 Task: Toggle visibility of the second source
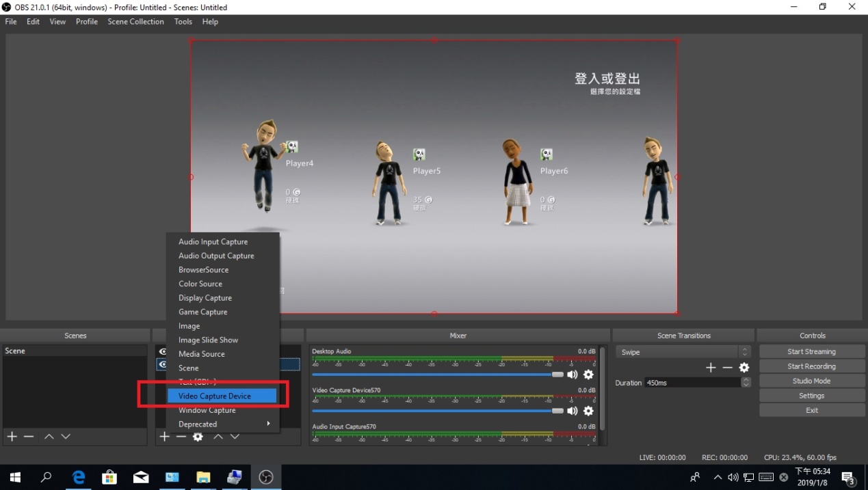(x=162, y=365)
